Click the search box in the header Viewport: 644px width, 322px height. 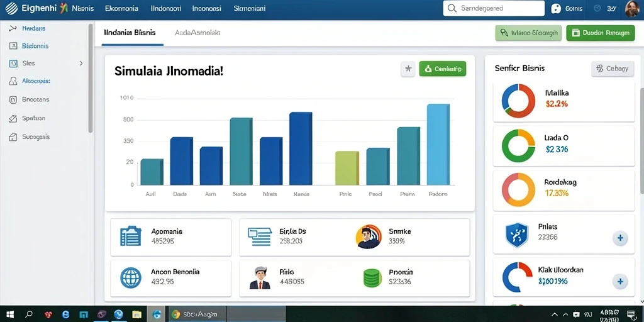click(x=494, y=8)
